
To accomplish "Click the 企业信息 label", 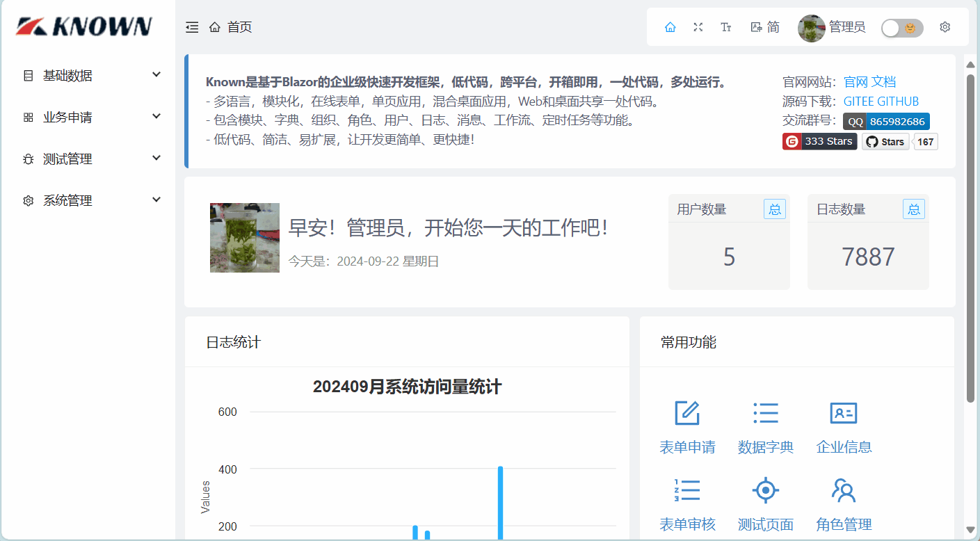I will click(x=844, y=447).
